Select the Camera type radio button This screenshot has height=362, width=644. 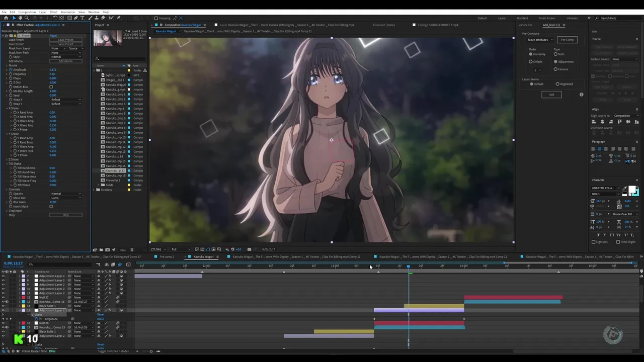555,69
